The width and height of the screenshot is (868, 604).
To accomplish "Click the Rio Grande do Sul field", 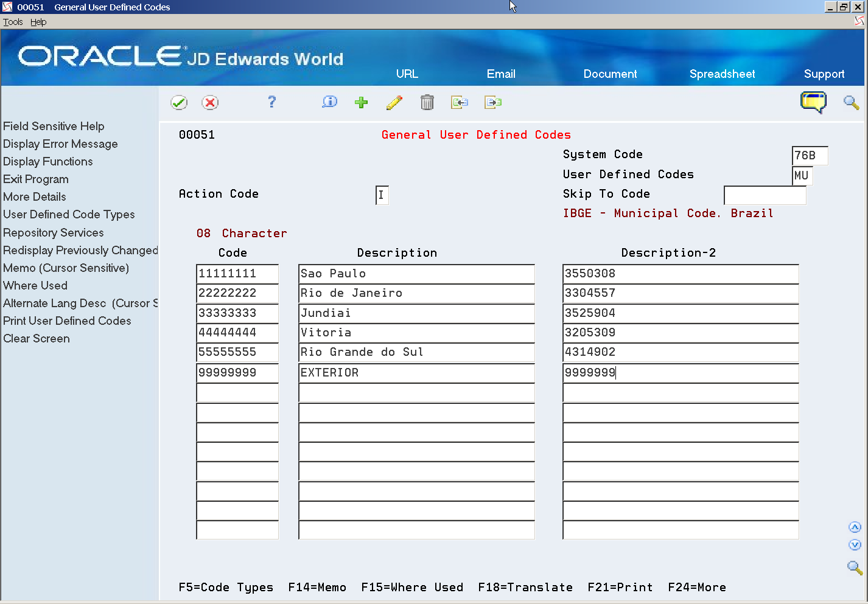I will [x=416, y=352].
